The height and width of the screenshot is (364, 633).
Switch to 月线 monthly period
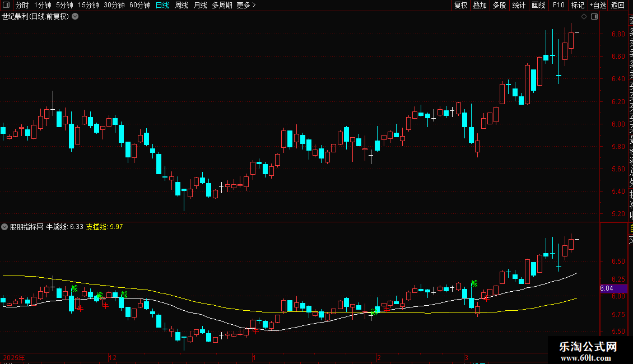point(200,5)
